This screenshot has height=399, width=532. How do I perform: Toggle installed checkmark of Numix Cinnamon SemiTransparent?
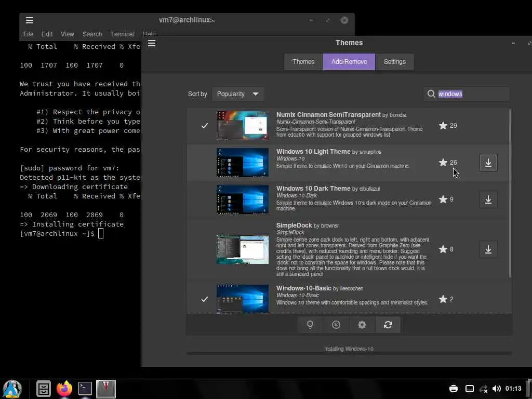click(x=205, y=126)
